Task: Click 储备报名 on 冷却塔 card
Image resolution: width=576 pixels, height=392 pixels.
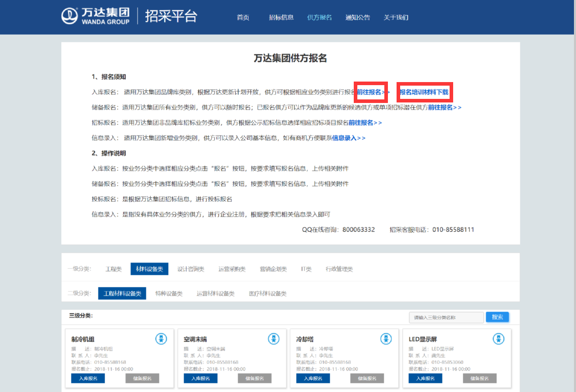Action: (x=367, y=378)
